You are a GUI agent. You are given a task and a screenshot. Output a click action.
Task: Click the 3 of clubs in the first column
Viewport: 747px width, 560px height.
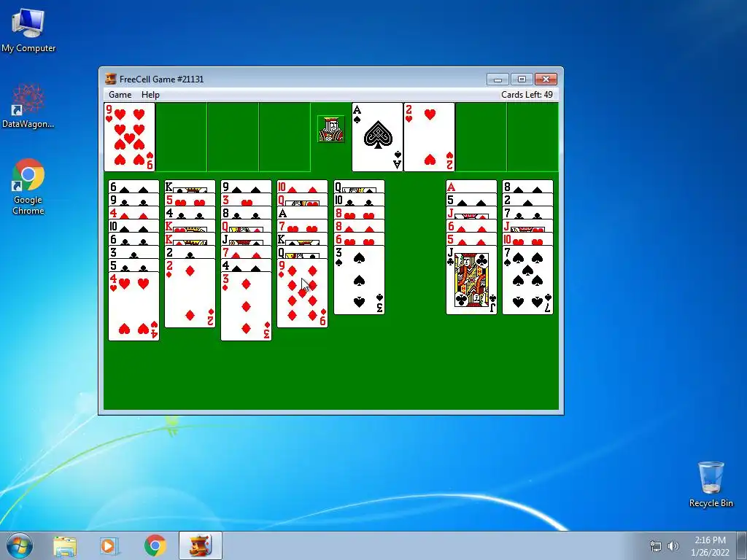click(134, 252)
